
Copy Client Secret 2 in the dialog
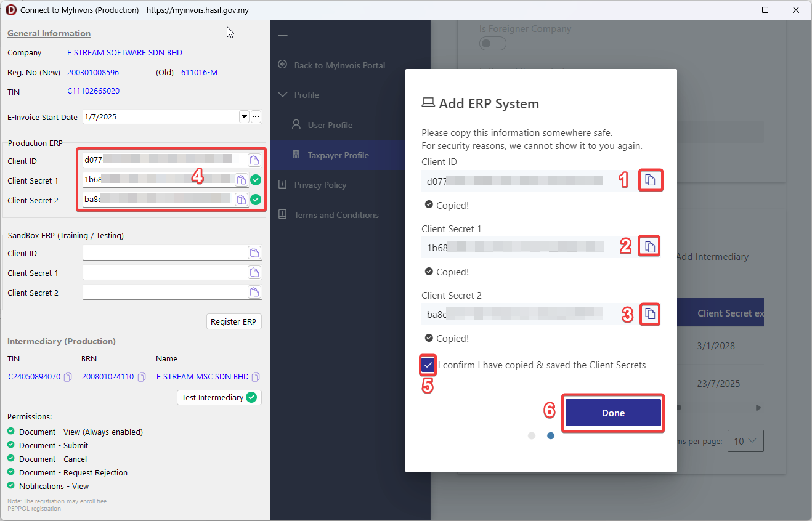650,314
